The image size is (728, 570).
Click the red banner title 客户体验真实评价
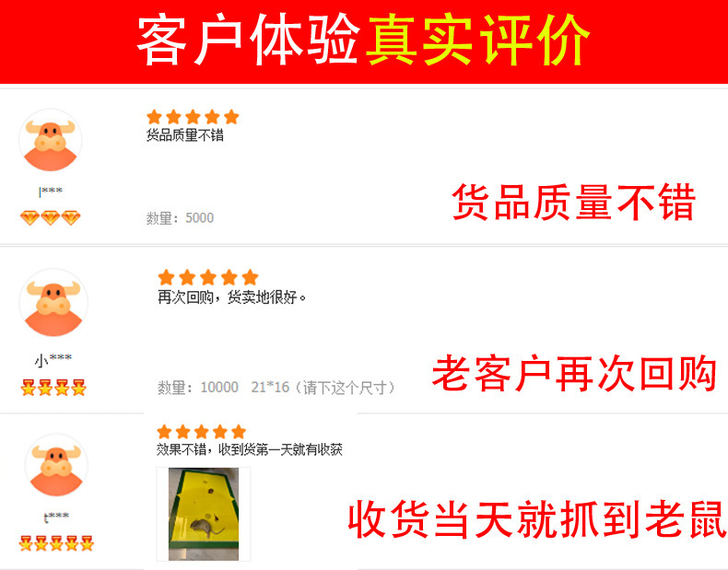[x=363, y=41]
